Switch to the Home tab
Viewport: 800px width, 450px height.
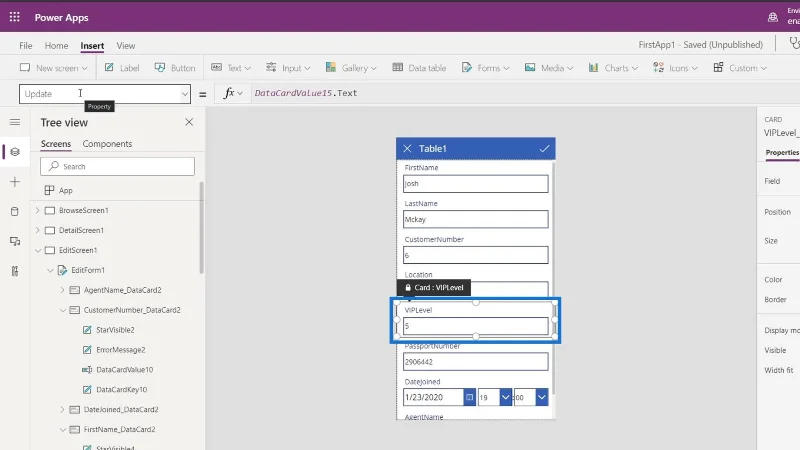tap(56, 45)
